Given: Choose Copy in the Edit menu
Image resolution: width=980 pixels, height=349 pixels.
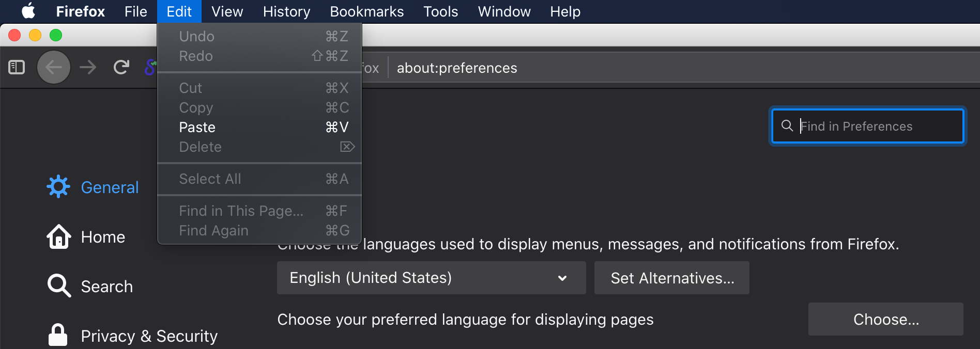Looking at the screenshot, I should [259, 107].
